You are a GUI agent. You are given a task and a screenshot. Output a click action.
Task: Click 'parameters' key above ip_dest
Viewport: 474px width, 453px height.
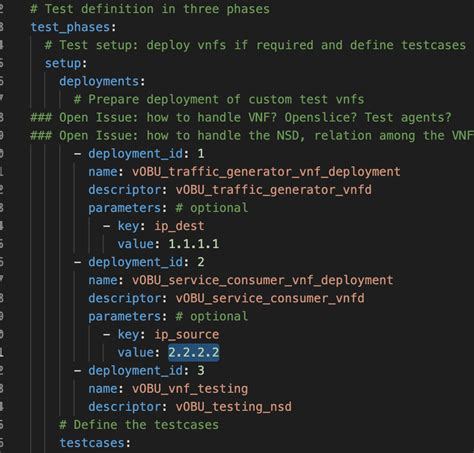coord(125,208)
